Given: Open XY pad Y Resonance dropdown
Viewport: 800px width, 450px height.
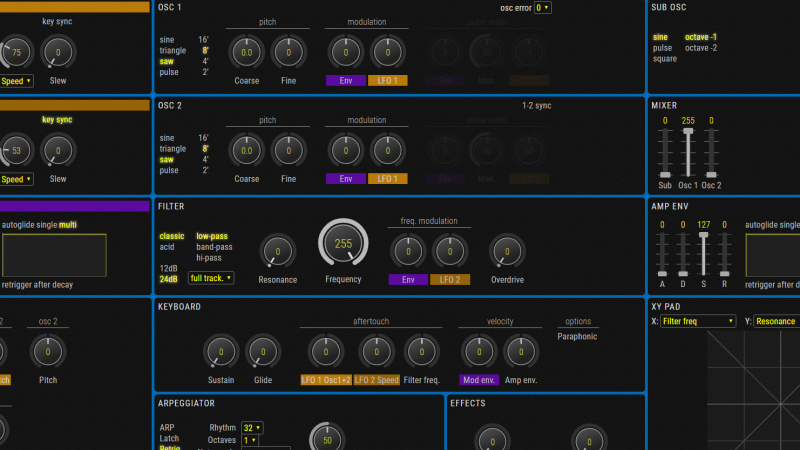Looking at the screenshot, I should tap(777, 321).
